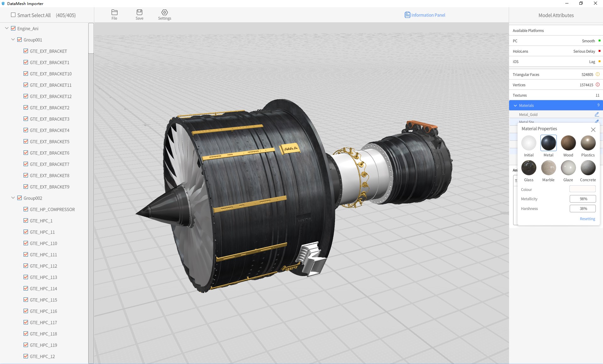603x364 pixels.
Task: Select the Metal material preset sphere
Action: point(549,143)
